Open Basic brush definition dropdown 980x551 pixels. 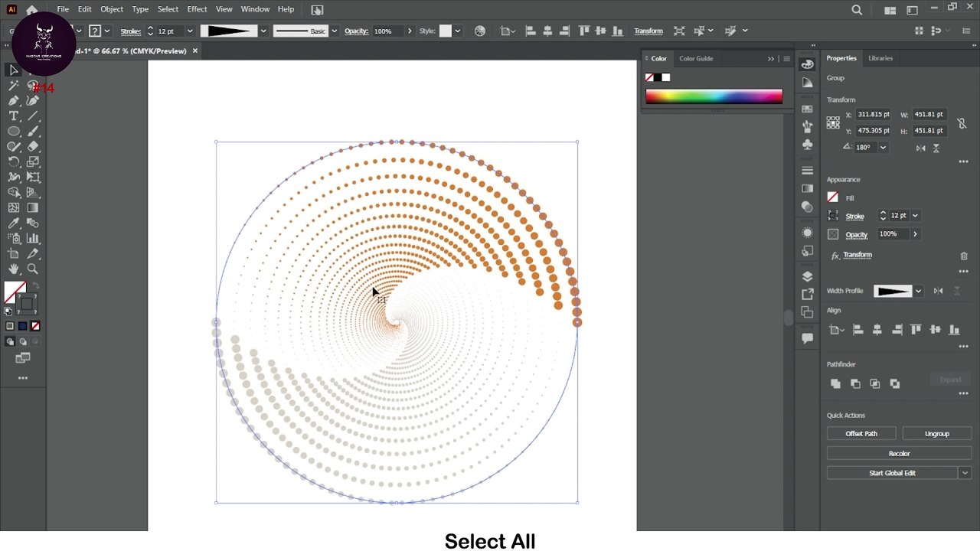(334, 31)
